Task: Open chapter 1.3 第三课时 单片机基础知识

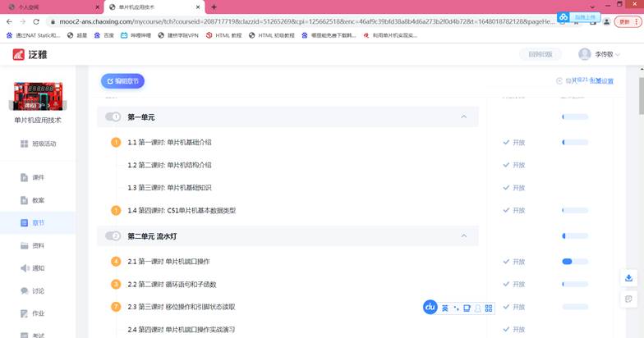Action: 169,187
